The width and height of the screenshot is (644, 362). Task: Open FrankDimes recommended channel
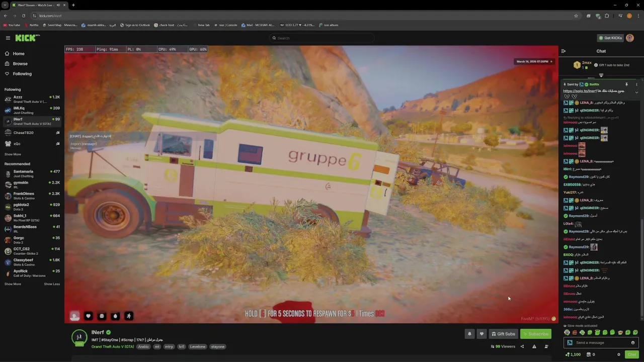pos(32,196)
